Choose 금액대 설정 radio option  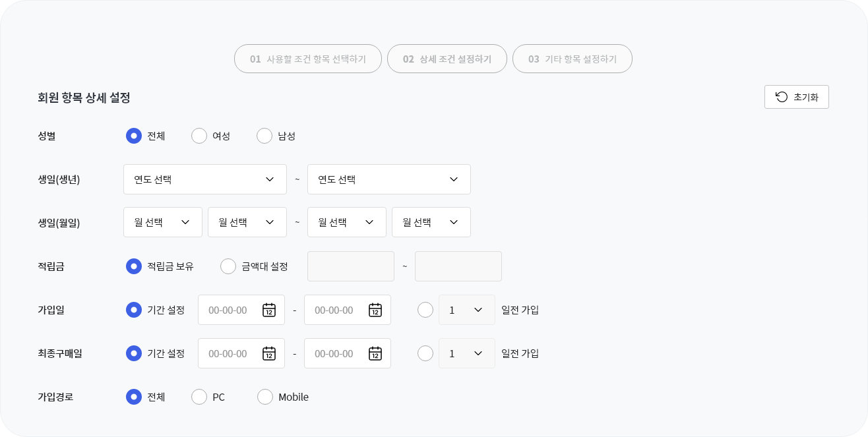(x=228, y=266)
